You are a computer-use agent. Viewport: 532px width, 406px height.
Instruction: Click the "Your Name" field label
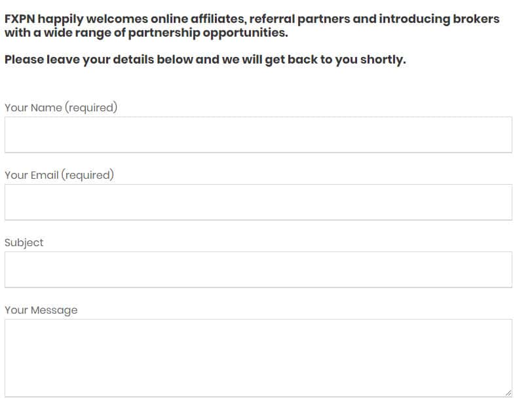click(x=33, y=107)
